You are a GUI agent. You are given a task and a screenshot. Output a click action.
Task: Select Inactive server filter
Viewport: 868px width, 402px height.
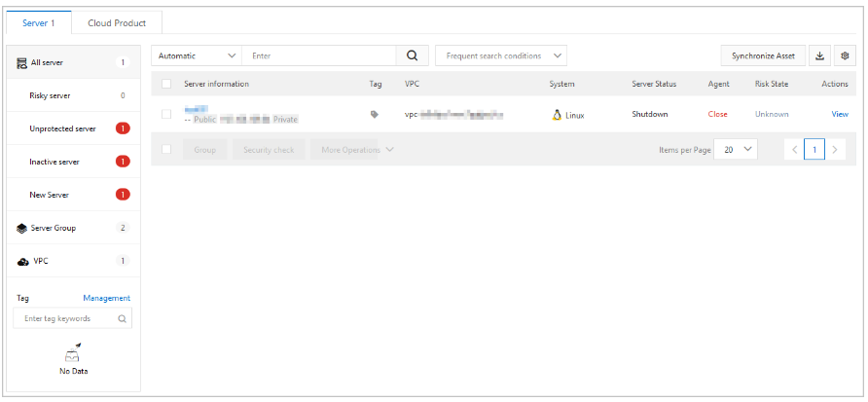tap(74, 162)
